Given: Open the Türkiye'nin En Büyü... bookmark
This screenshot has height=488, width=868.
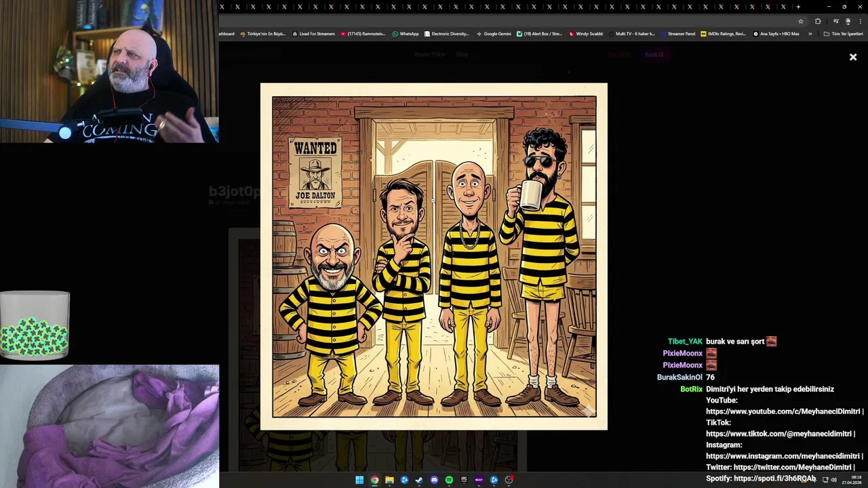Looking at the screenshot, I should click(x=262, y=34).
